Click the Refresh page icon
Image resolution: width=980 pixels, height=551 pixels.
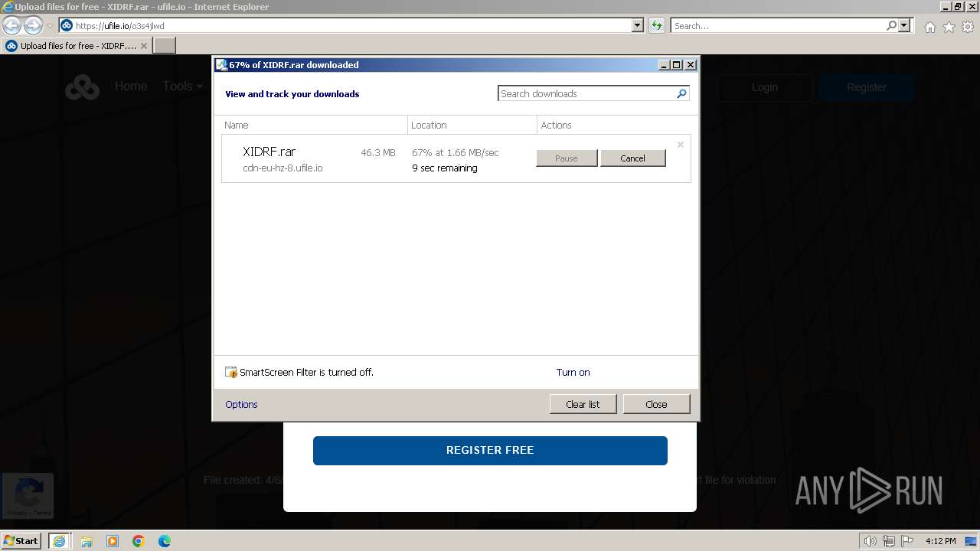(x=657, y=25)
